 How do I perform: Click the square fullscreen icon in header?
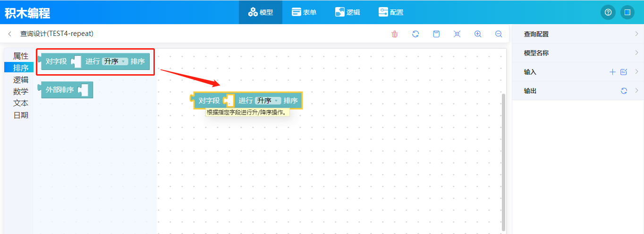click(x=627, y=12)
